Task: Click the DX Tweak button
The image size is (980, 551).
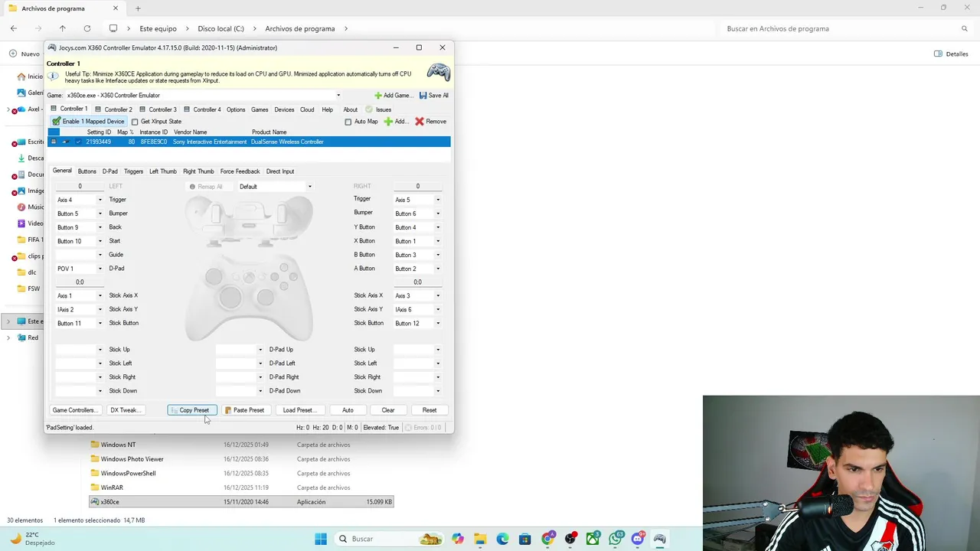Action: point(125,410)
